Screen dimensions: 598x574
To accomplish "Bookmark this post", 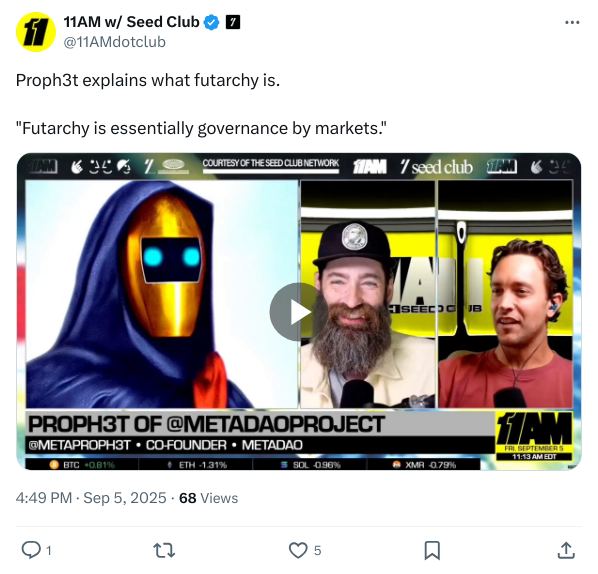I will [x=432, y=550].
